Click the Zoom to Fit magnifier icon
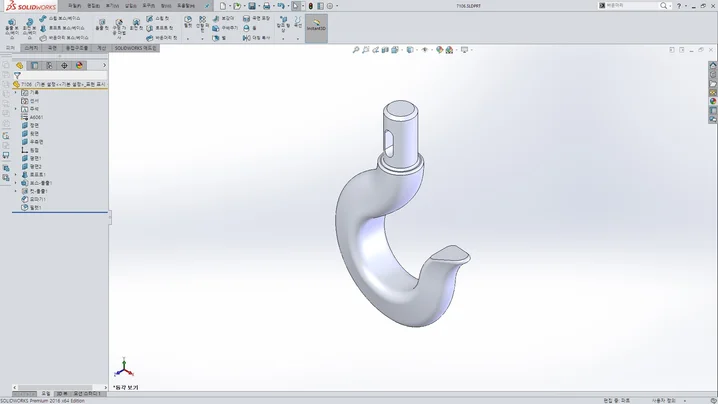This screenshot has height=404, width=718. 356,50
